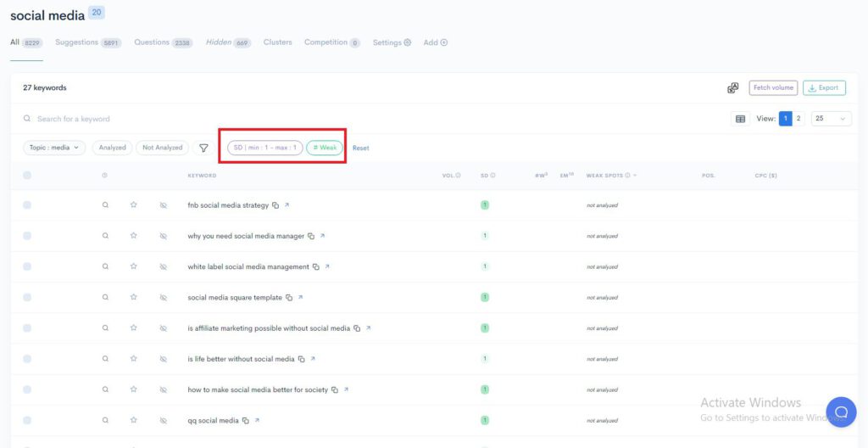Export the keyword list
This screenshot has height=448, width=868.
pos(824,87)
